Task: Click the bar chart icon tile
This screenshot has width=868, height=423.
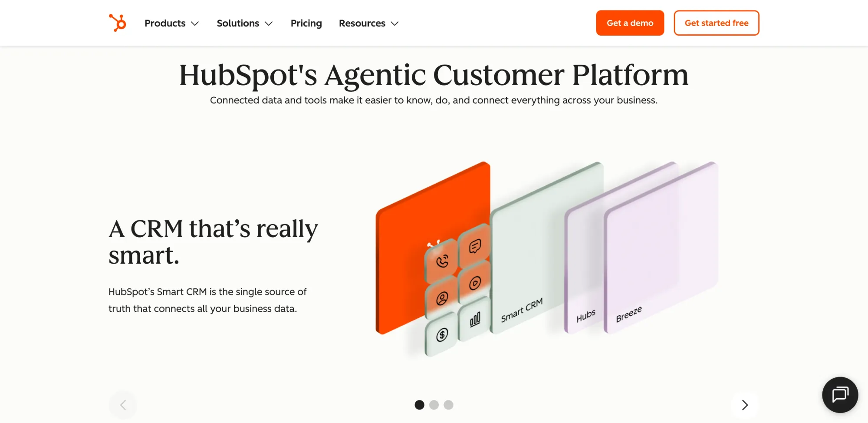Action: tap(475, 320)
